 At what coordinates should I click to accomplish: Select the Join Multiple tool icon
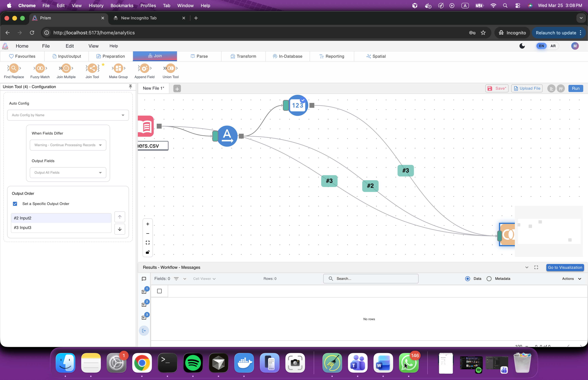(x=66, y=68)
